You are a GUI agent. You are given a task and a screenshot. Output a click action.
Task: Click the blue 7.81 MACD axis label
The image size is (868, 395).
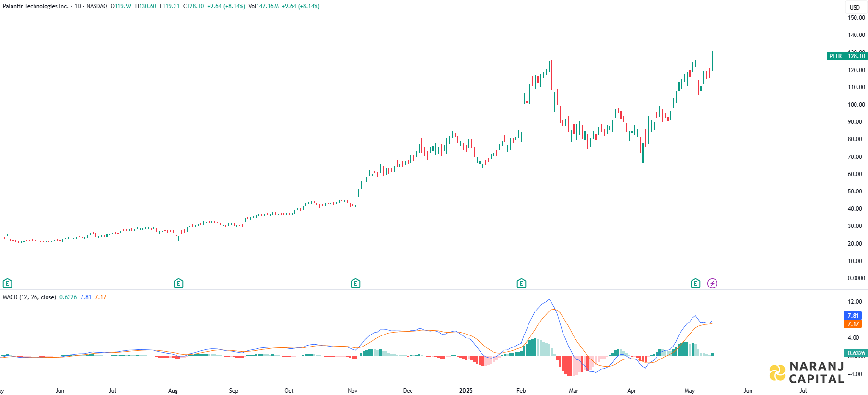pos(853,316)
